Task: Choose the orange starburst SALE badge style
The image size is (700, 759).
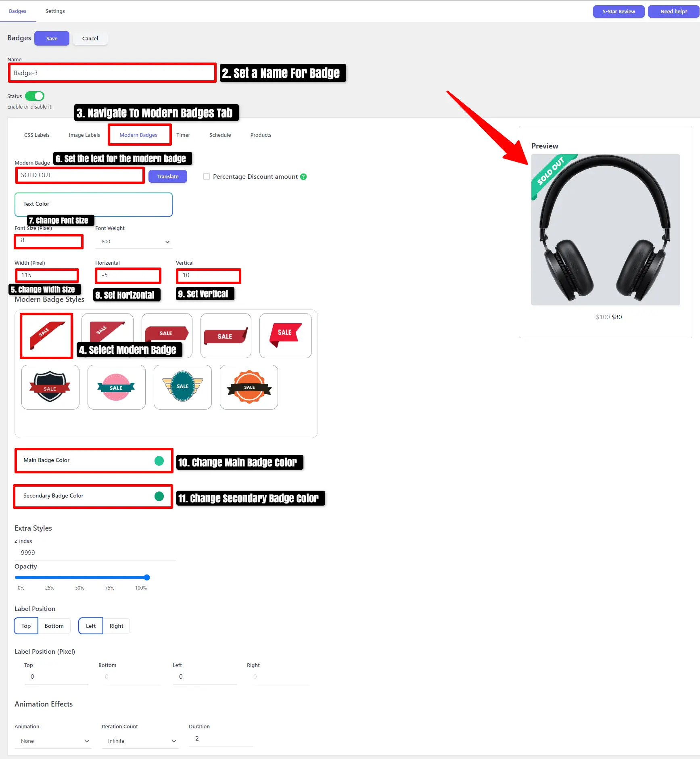Action: tap(249, 387)
